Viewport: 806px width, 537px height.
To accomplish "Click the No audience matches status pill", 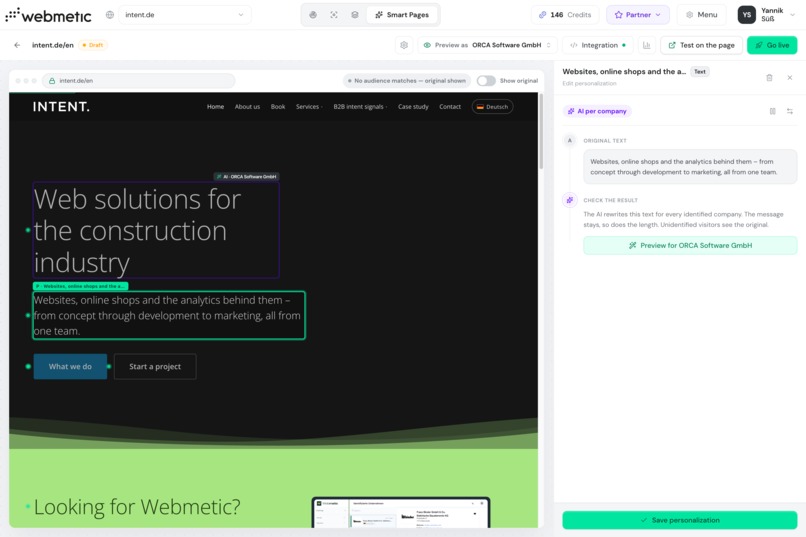I will pyautogui.click(x=407, y=81).
